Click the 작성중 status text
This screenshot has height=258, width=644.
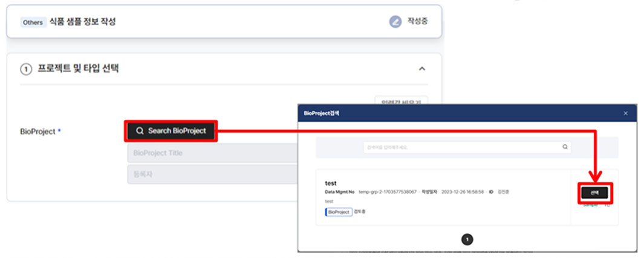pyautogui.click(x=417, y=22)
